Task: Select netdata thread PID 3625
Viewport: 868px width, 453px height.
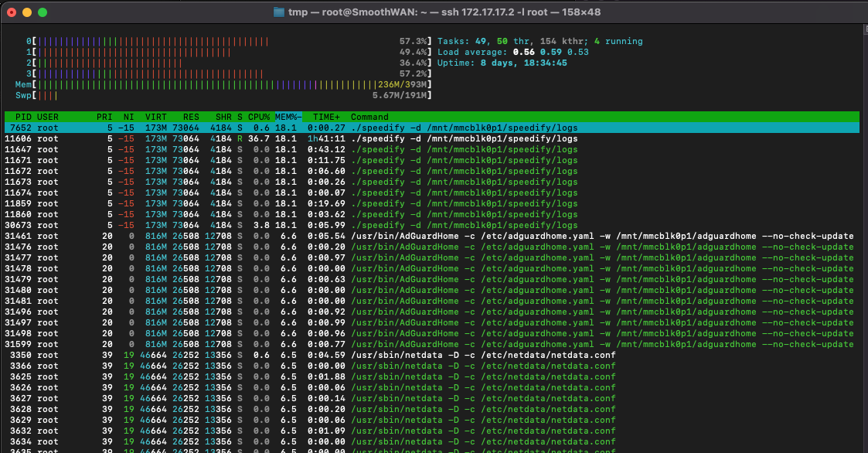Action: tap(432, 376)
